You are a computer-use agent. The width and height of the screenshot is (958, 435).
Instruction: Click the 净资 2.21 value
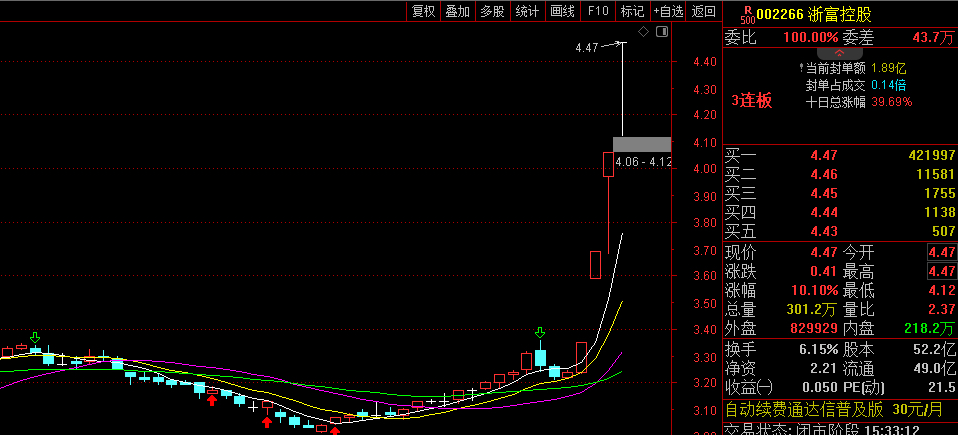coord(824,368)
